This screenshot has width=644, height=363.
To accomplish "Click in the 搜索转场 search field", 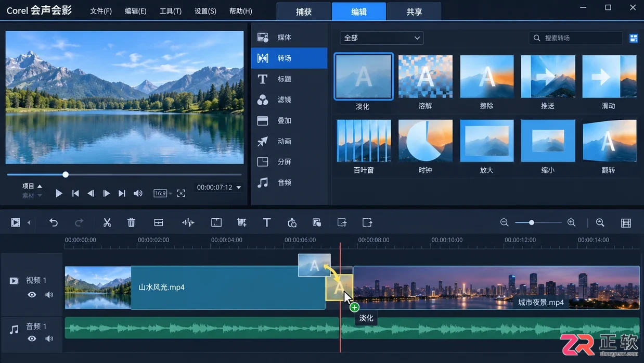I will coord(576,38).
